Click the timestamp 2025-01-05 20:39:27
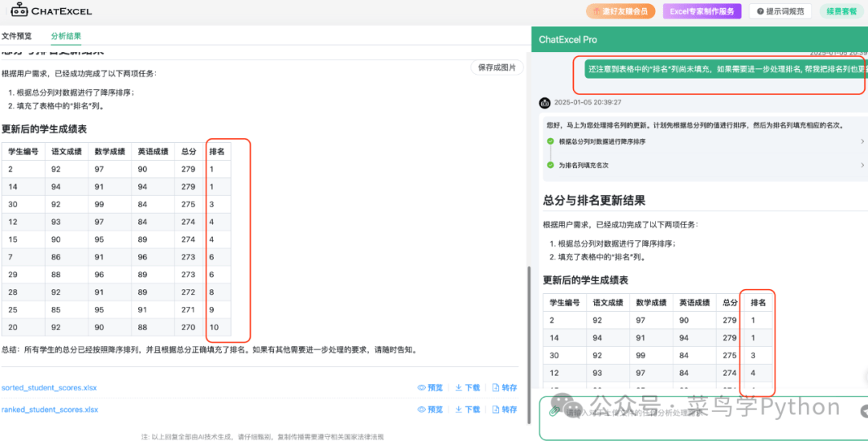This screenshot has height=441, width=868. click(x=588, y=102)
